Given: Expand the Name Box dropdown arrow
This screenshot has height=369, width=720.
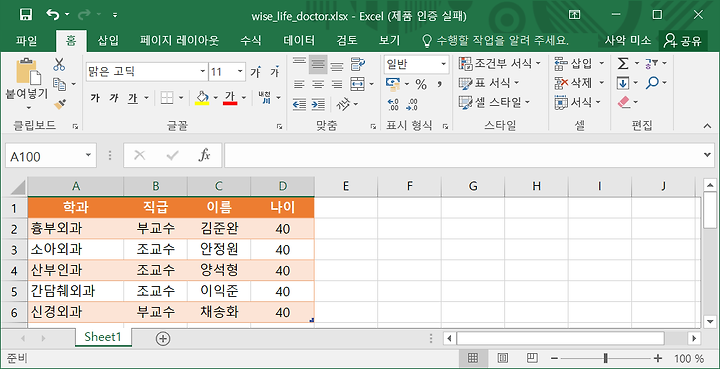Looking at the screenshot, I should pyautogui.click(x=88, y=156).
